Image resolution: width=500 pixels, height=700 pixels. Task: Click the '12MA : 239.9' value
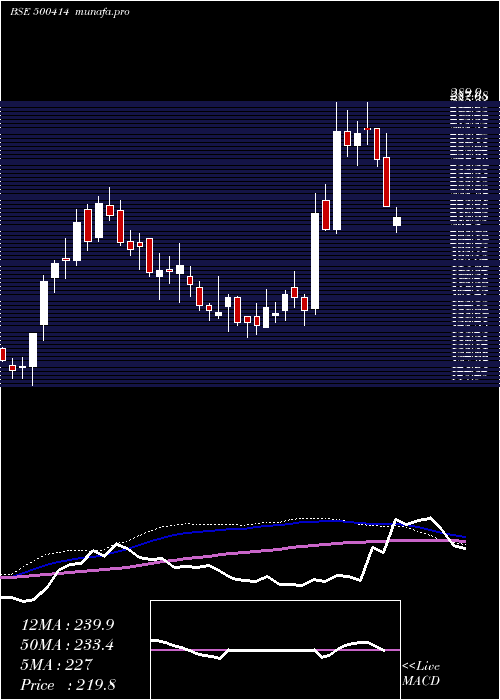coord(67,625)
